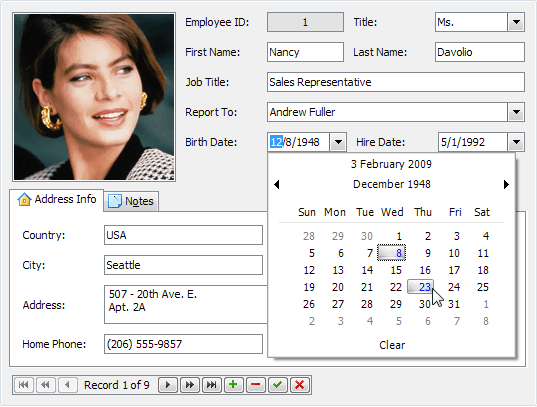Go to previous record arrow

67,385
